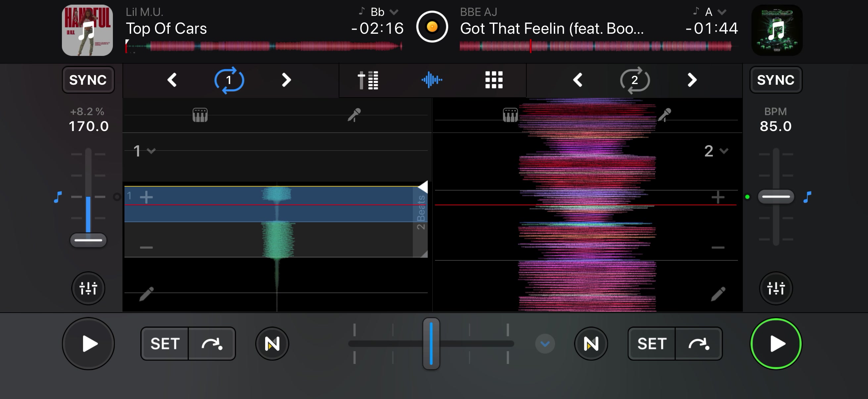The width and height of the screenshot is (868, 399).
Task: Toggle SYNC for deck 1
Action: pos(88,80)
